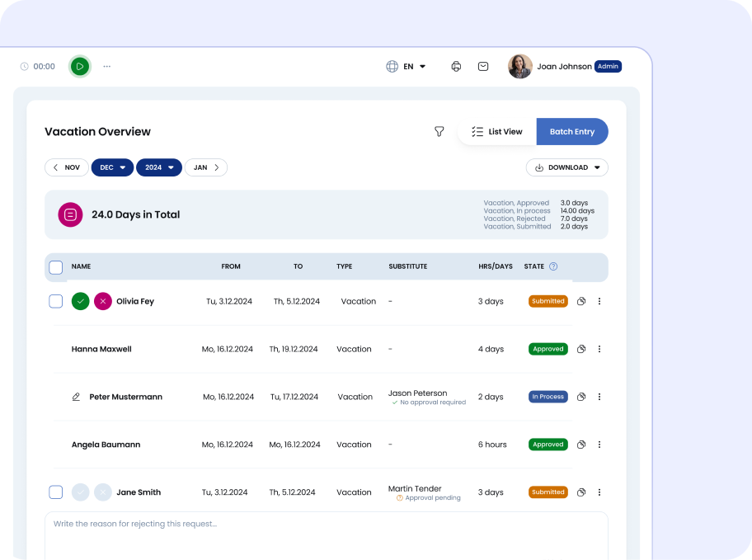Click substitute Jason Peterson

coord(417,393)
